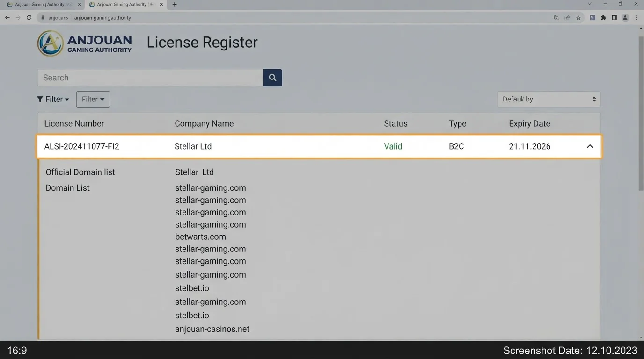Open the profile avatar menu

(625, 18)
